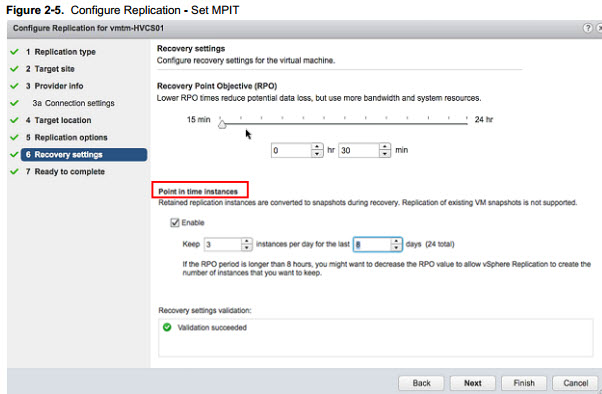Increase the number of days

[396, 241]
